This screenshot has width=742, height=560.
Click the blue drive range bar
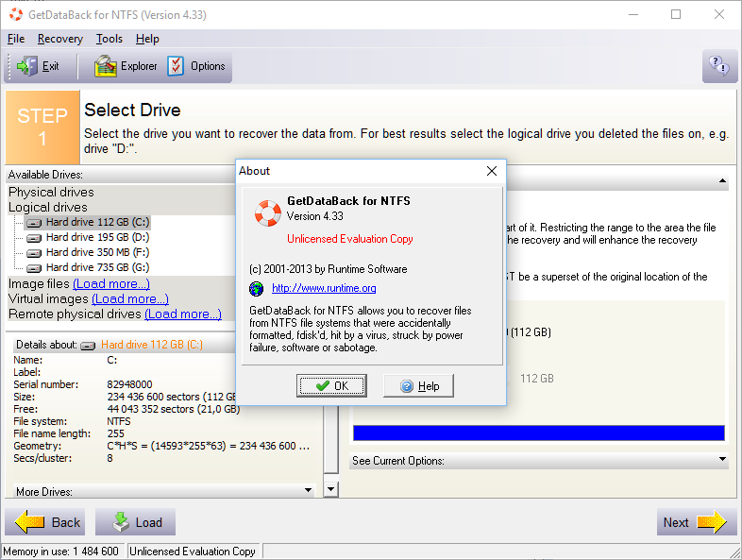(538, 433)
